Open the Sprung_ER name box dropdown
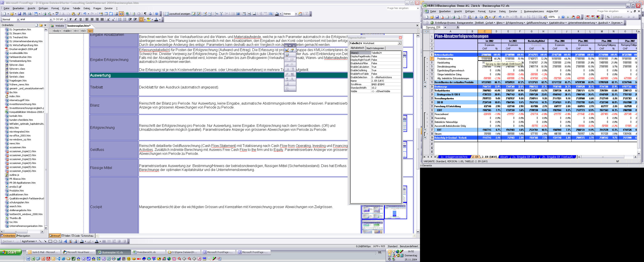644x262 pixels. 445,28
